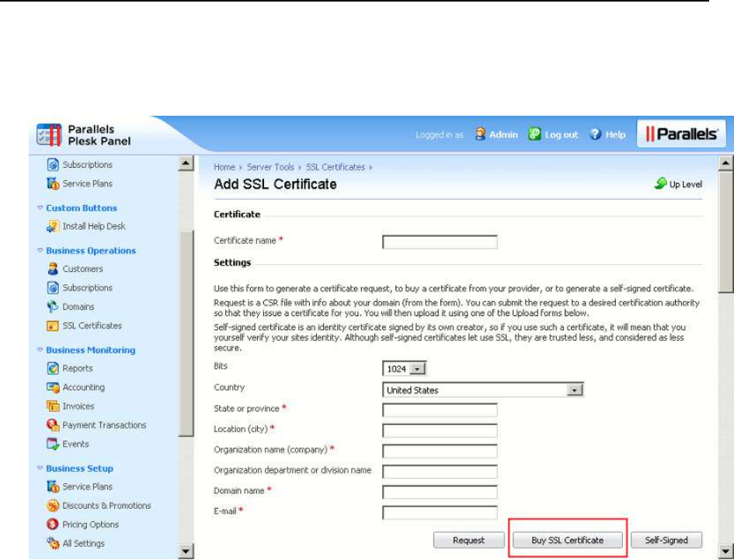Click the green Up Level arrow icon
This screenshot has width=734, height=560.
click(660, 183)
